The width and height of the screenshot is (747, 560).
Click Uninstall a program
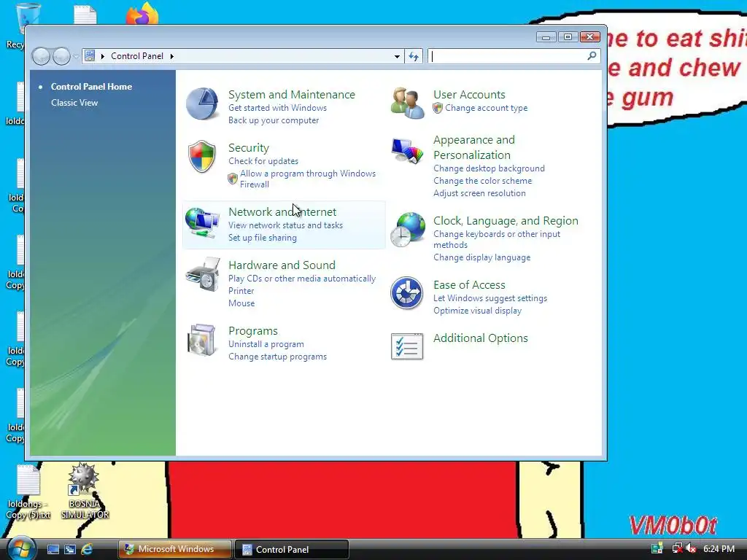(266, 344)
